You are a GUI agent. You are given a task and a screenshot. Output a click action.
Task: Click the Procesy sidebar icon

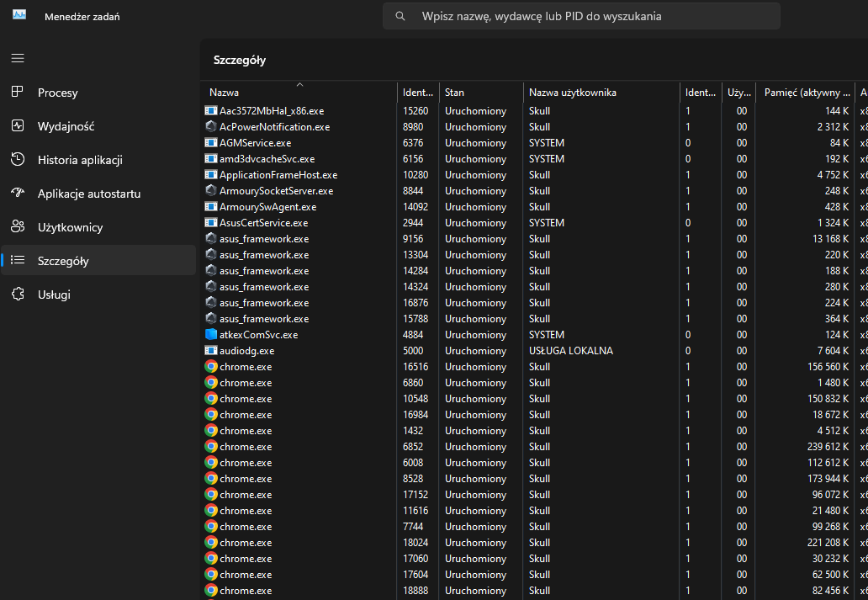pyautogui.click(x=18, y=92)
